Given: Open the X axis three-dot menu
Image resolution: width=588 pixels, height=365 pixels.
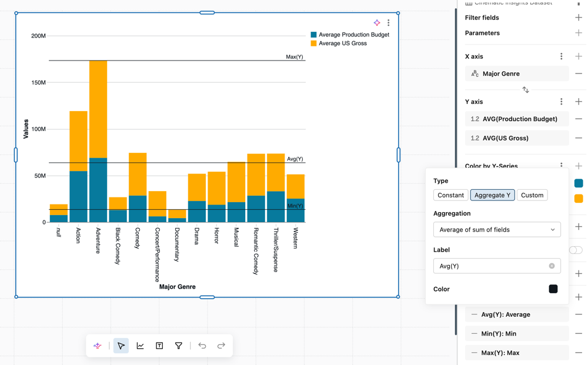Looking at the screenshot, I should pyautogui.click(x=562, y=56).
